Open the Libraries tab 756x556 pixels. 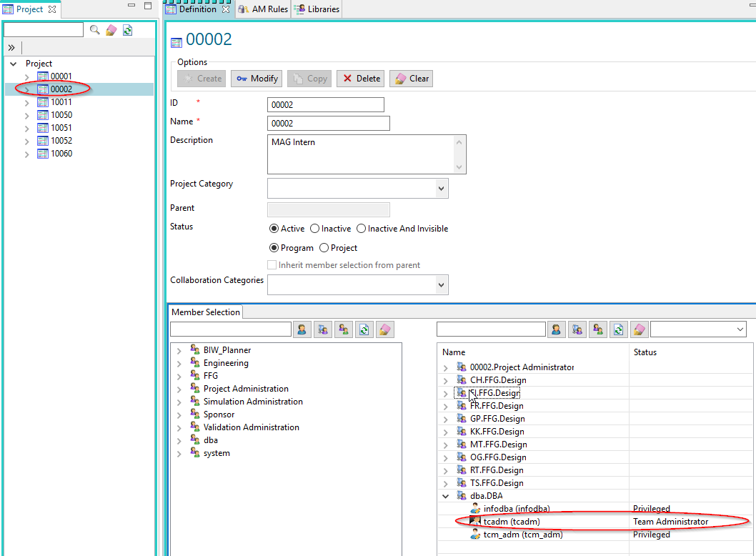[317, 9]
